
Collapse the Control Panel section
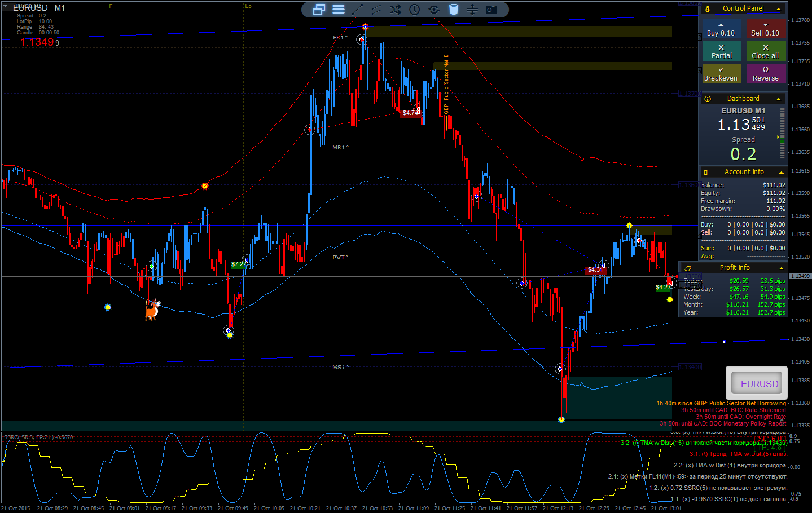tap(779, 9)
